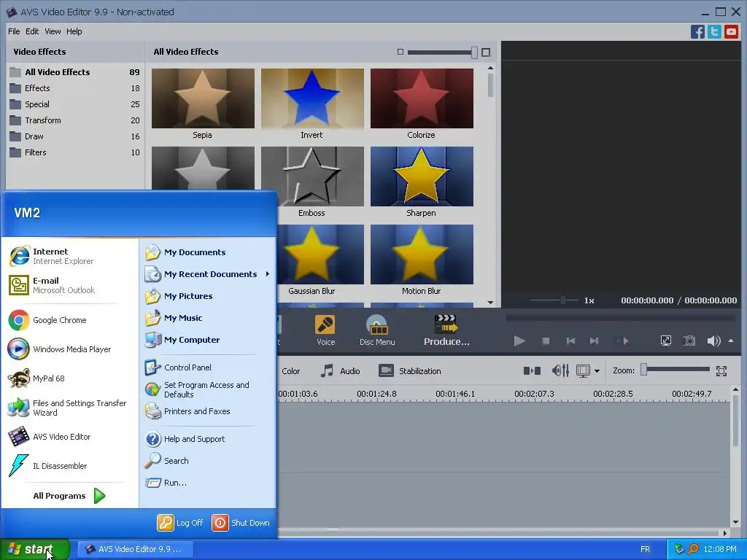Take a snapshot with camera icon
Image resolution: width=747 pixels, height=560 pixels.
point(689,341)
